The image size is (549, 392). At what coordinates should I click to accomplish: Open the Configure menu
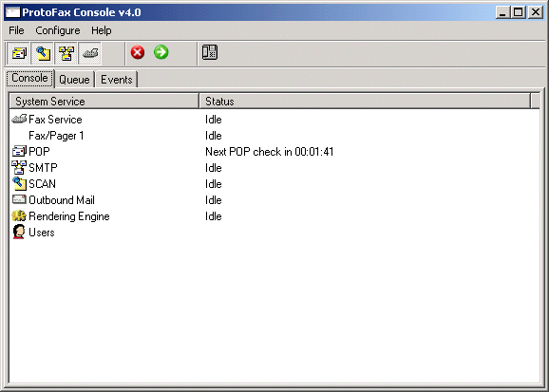click(x=58, y=30)
